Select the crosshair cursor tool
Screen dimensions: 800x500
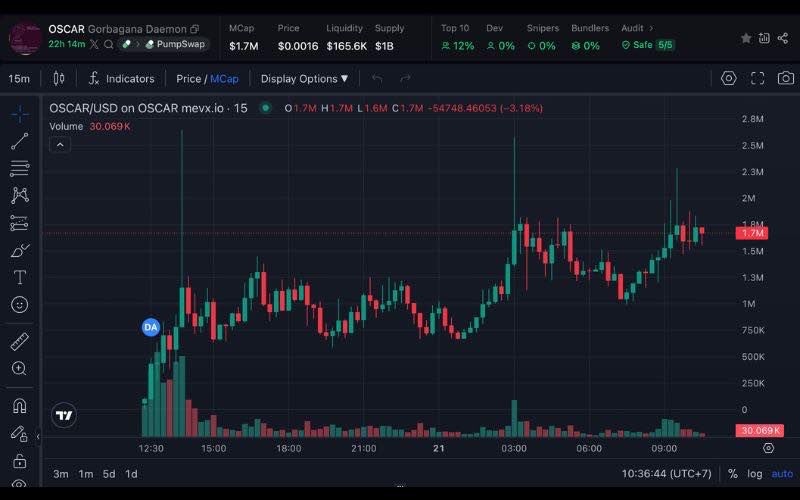(19, 114)
